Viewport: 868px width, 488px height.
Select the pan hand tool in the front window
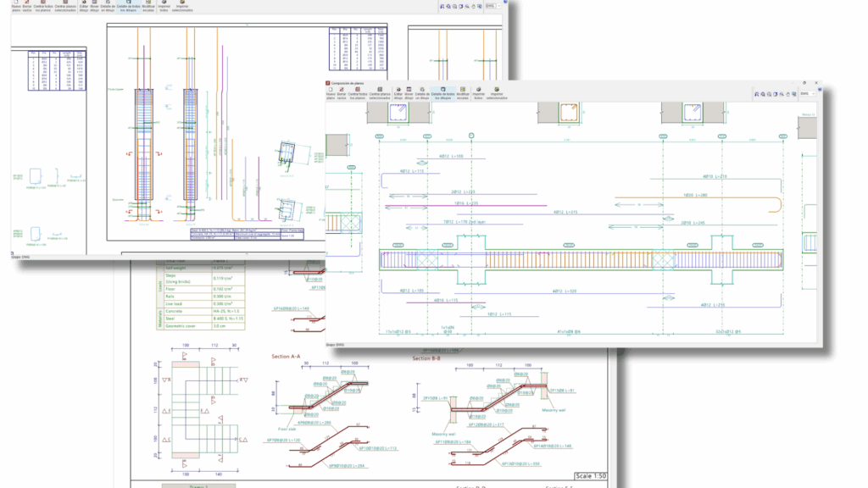click(787, 95)
